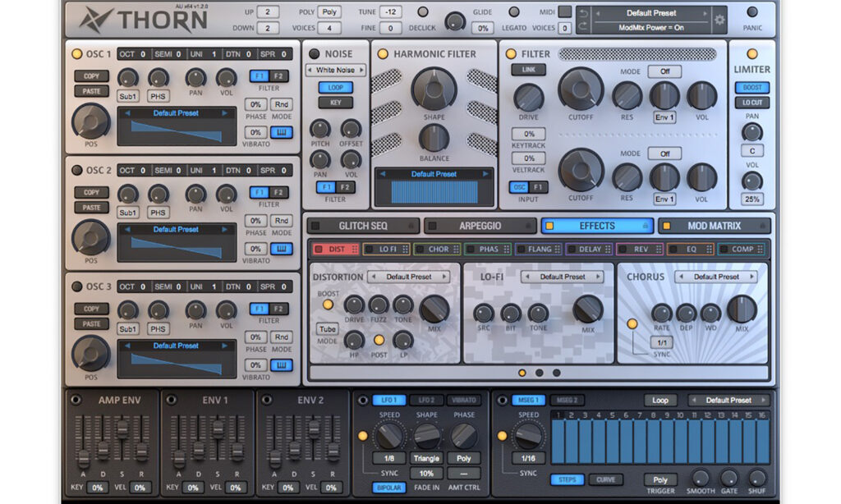The height and width of the screenshot is (504, 841).
Task: Open upper filter MODE dropdown showing Off
Action: pos(664,71)
